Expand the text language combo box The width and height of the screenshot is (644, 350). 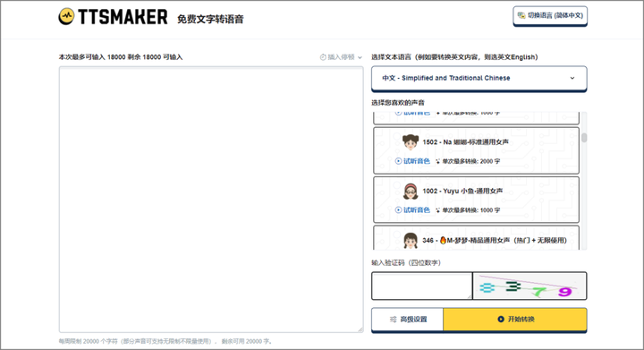click(479, 78)
